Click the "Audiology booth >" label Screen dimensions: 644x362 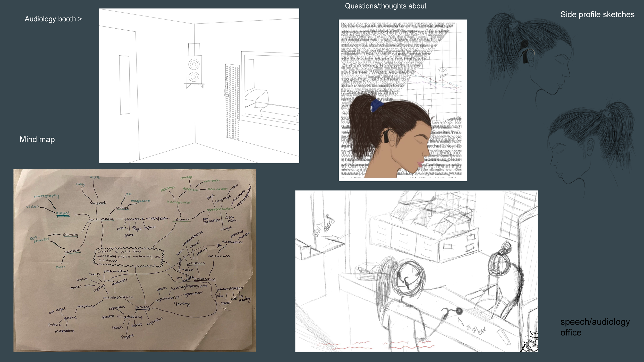pos(53,19)
